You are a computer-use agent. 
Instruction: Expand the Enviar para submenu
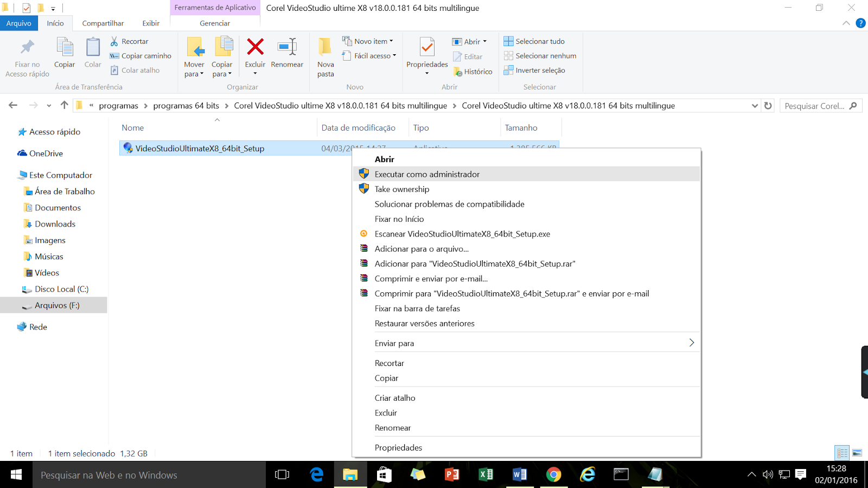click(394, 343)
